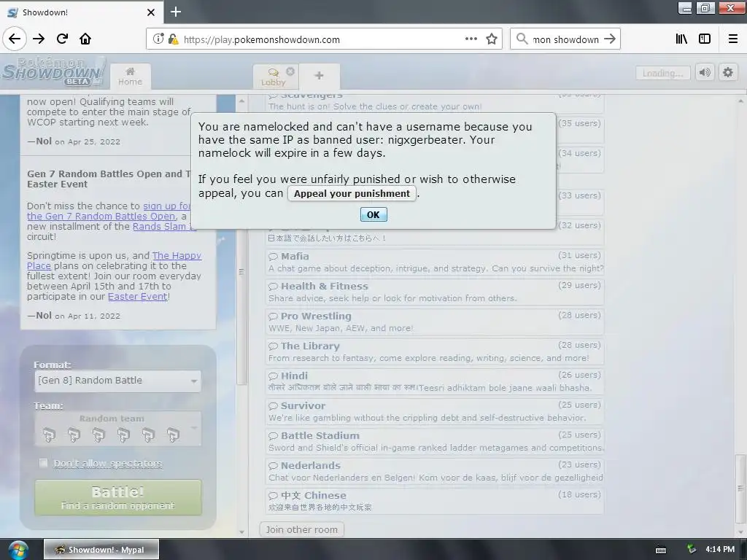
Task: Click the browser search box
Action: 565,39
